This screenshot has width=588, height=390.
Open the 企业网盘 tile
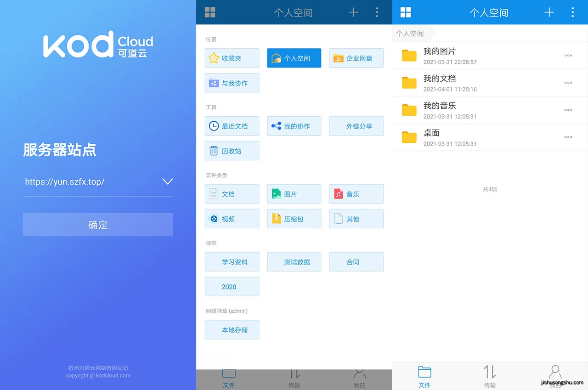pyautogui.click(x=356, y=58)
